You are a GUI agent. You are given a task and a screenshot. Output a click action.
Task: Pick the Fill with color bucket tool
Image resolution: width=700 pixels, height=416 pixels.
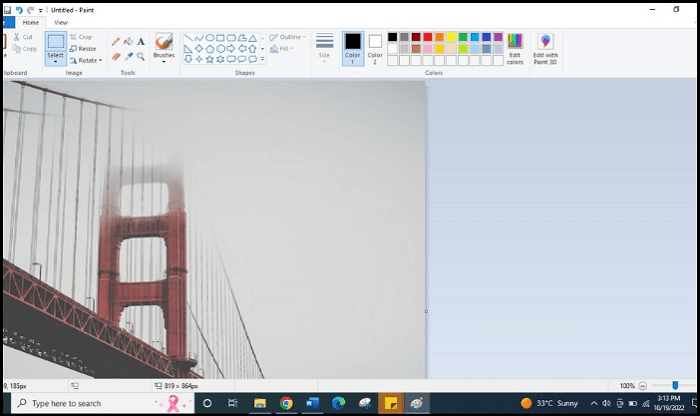point(128,42)
